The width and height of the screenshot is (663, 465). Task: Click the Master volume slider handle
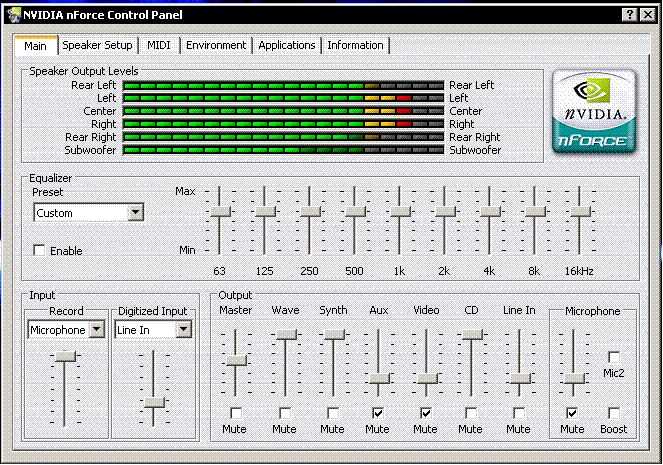(x=235, y=360)
